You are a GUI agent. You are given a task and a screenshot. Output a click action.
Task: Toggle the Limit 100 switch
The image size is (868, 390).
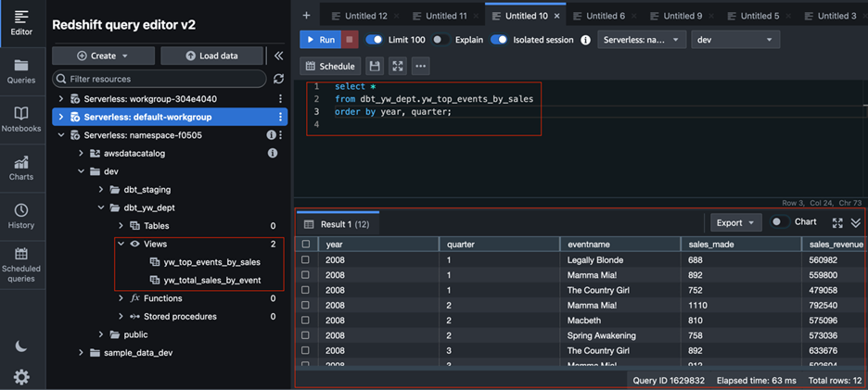tap(375, 40)
